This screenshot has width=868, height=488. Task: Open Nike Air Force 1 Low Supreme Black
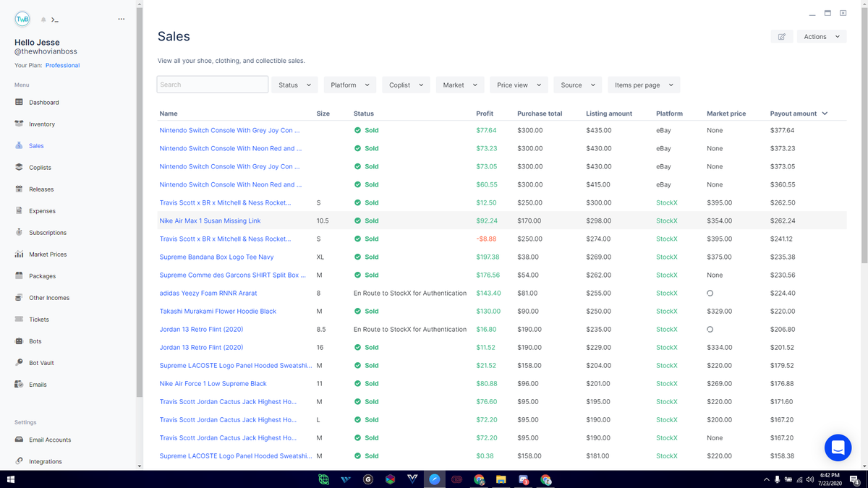[x=213, y=383]
